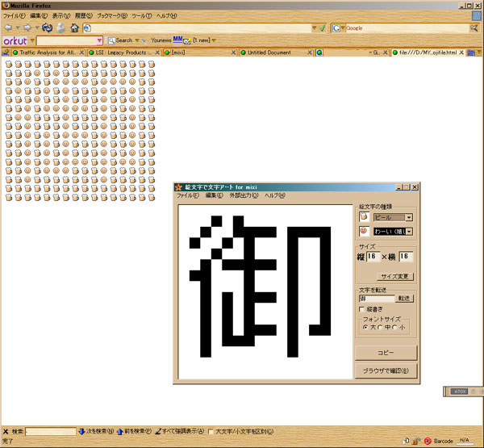This screenshot has width=484, height=448.
Task: Click the MM link on orkut toolbar
Action: [x=177, y=40]
